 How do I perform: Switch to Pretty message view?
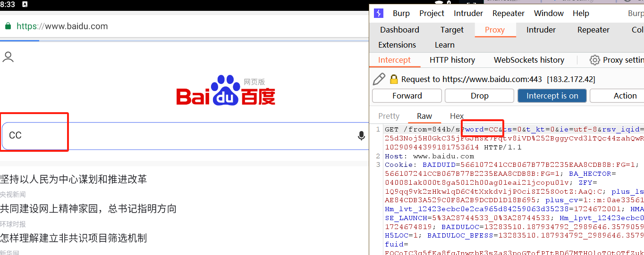[389, 116]
